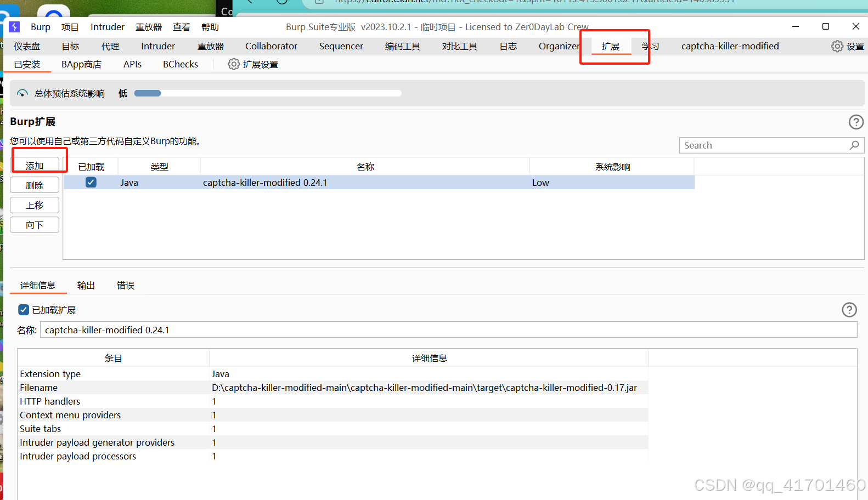Open the 重放器 menu in menu bar
The height and width of the screenshot is (500, 868).
pyautogui.click(x=149, y=27)
